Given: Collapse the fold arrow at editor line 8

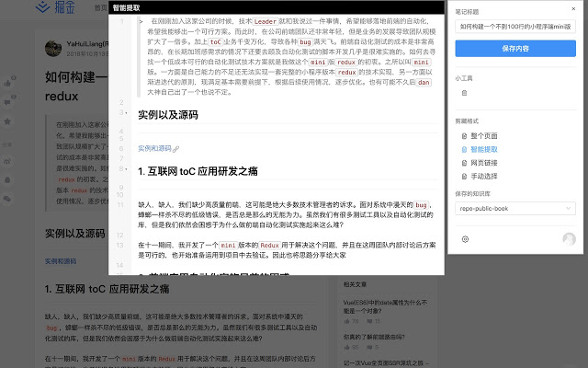Looking at the screenshot, I should [125, 171].
